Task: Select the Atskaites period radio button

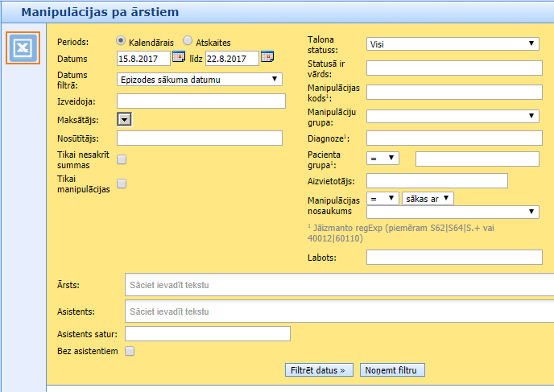Action: [188, 40]
